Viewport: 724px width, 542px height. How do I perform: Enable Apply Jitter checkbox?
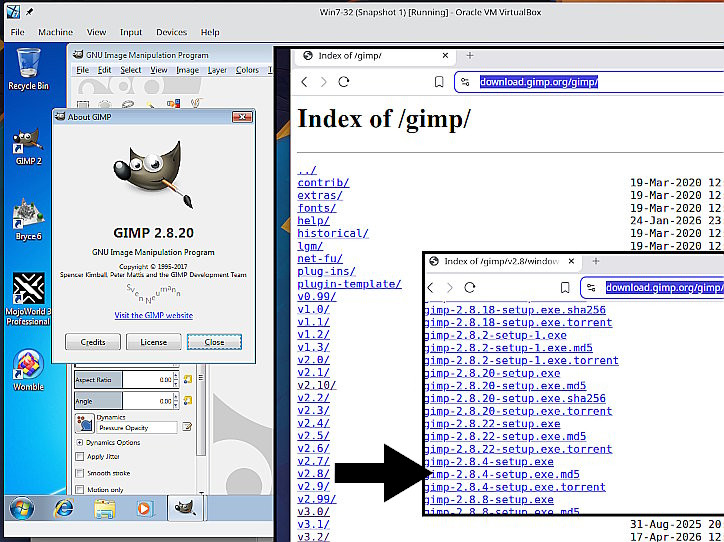click(79, 457)
